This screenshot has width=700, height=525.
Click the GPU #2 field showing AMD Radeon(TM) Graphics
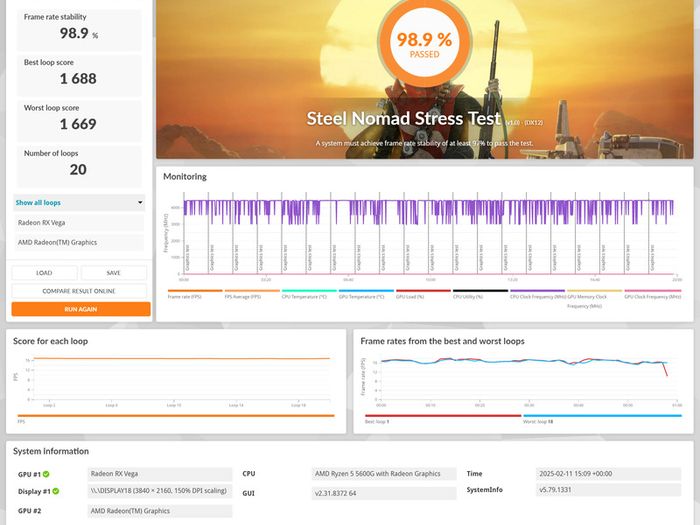pos(160,511)
